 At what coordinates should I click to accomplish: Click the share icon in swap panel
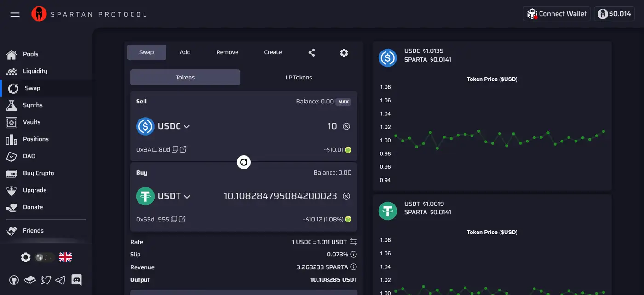click(311, 52)
